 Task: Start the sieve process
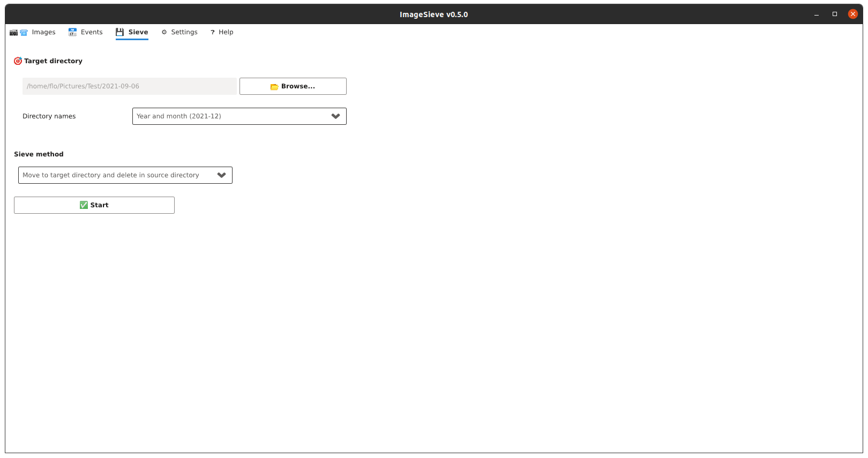[94, 205]
